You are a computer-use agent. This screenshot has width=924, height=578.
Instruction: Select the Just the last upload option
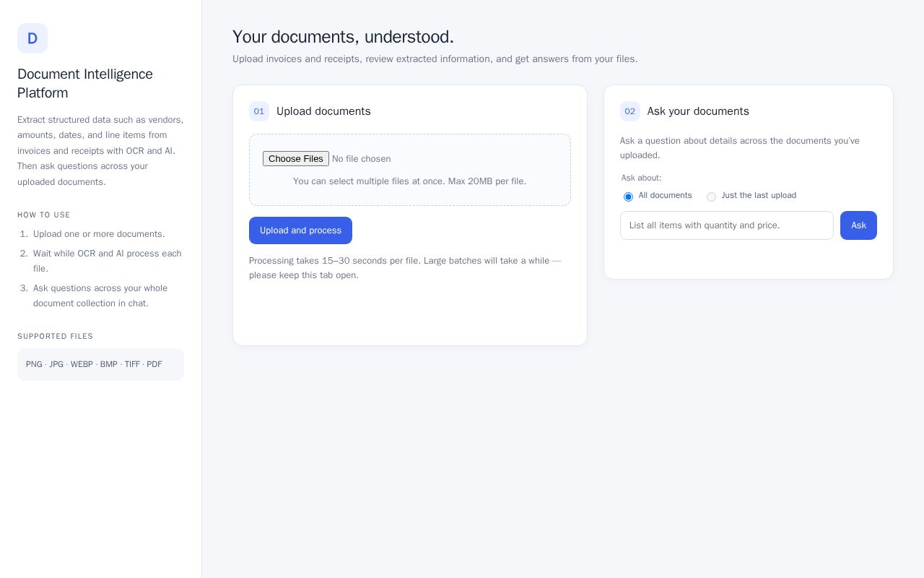[711, 197]
